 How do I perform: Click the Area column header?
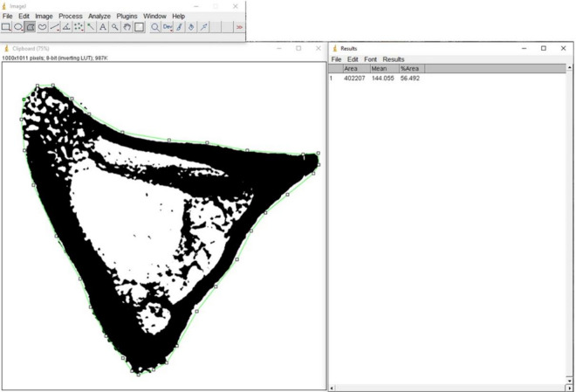coord(356,69)
